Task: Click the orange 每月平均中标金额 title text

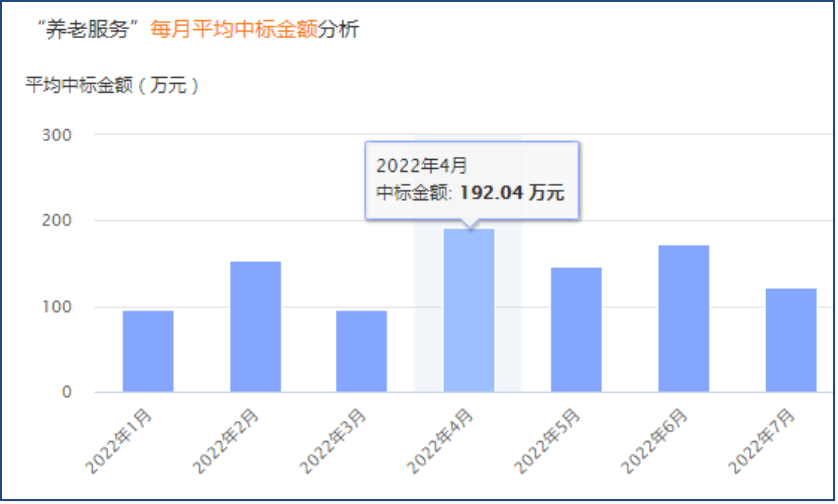Action: (x=234, y=30)
